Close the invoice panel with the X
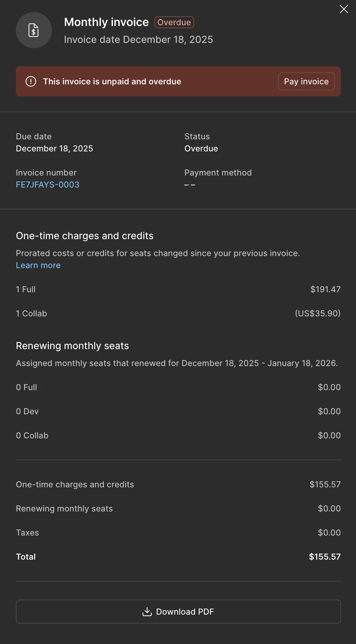Viewport: 356px width, 644px height. click(344, 9)
